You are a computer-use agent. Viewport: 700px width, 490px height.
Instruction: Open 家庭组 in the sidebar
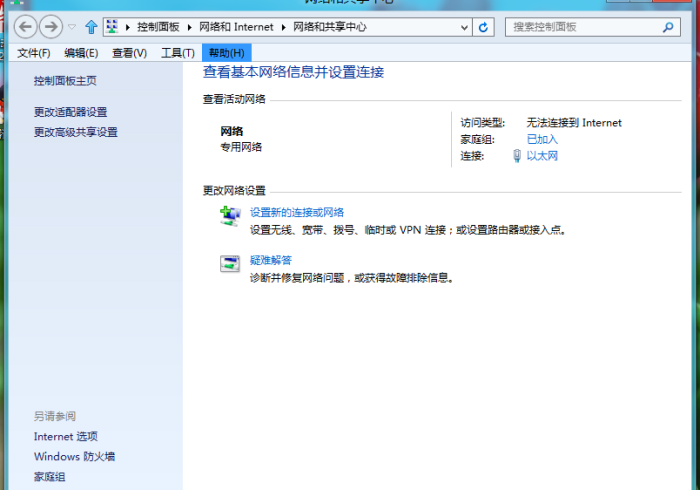(50, 477)
